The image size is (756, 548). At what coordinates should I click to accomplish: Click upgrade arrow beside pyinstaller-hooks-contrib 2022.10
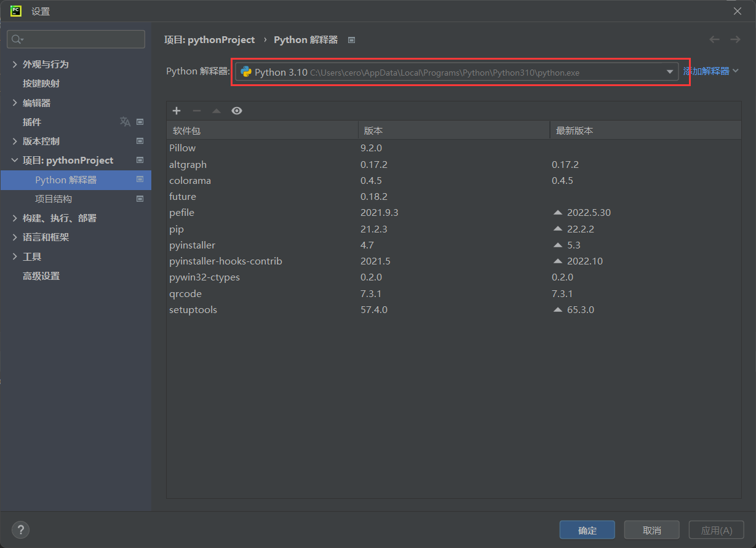click(x=558, y=261)
